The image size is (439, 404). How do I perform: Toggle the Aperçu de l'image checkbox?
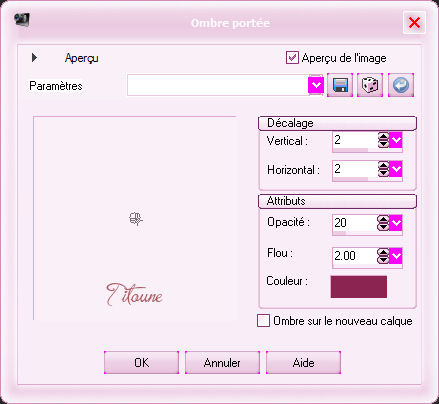[292, 58]
